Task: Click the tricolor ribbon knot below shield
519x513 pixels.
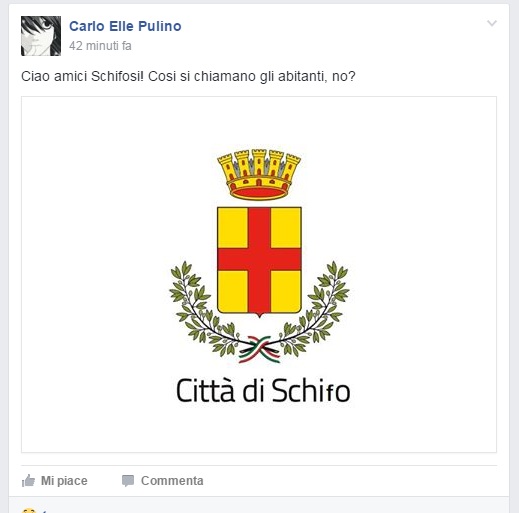Action: [x=259, y=349]
